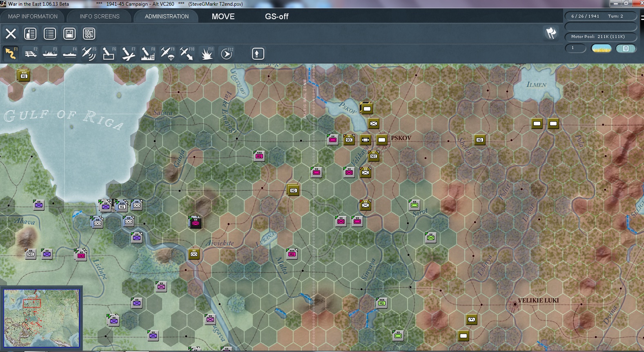The height and width of the screenshot is (352, 644).
Task: Click the Motor Pool 211K readout
Action: pyautogui.click(x=600, y=37)
